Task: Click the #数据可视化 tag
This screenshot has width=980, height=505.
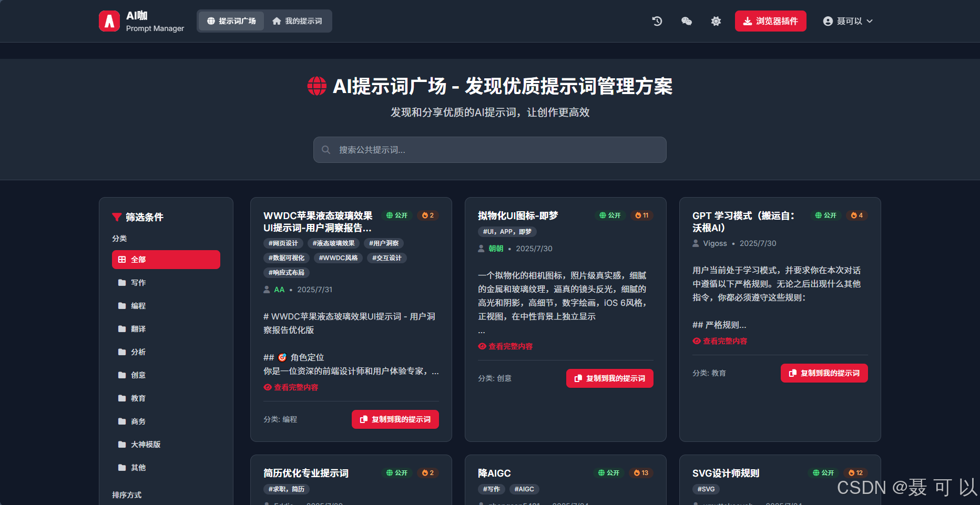Action: coord(287,258)
